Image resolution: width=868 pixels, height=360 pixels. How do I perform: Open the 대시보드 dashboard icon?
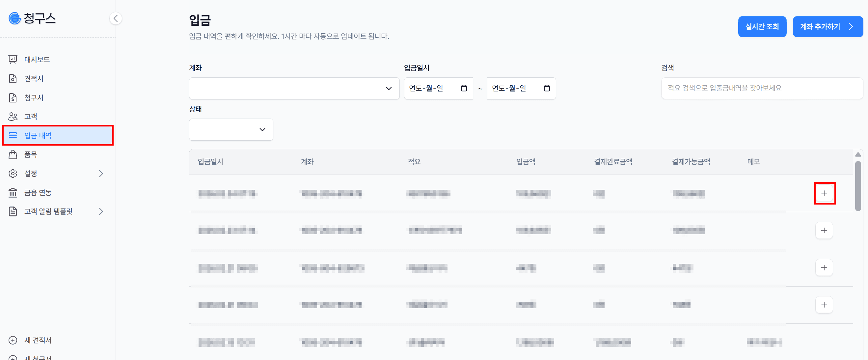point(13,60)
